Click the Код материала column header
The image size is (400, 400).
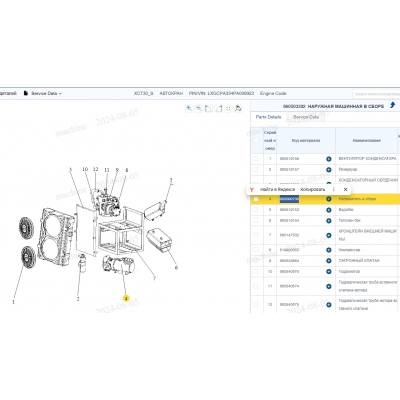click(x=306, y=140)
